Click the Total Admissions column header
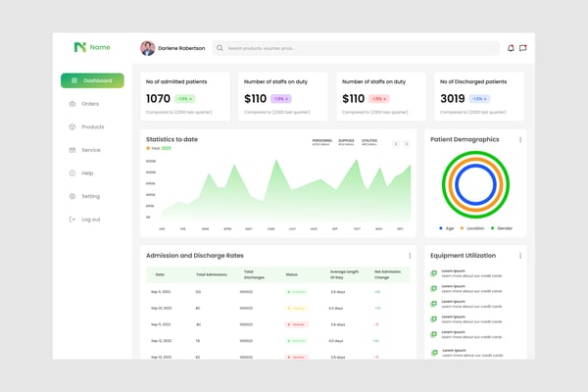Viewport: 588px width, 392px height. pyautogui.click(x=212, y=274)
